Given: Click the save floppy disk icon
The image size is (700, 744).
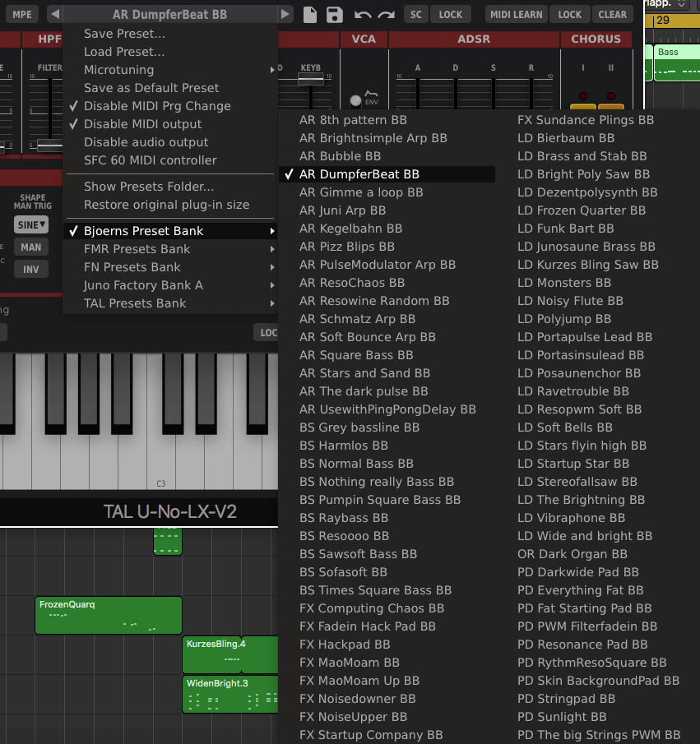Looking at the screenshot, I should 334,14.
